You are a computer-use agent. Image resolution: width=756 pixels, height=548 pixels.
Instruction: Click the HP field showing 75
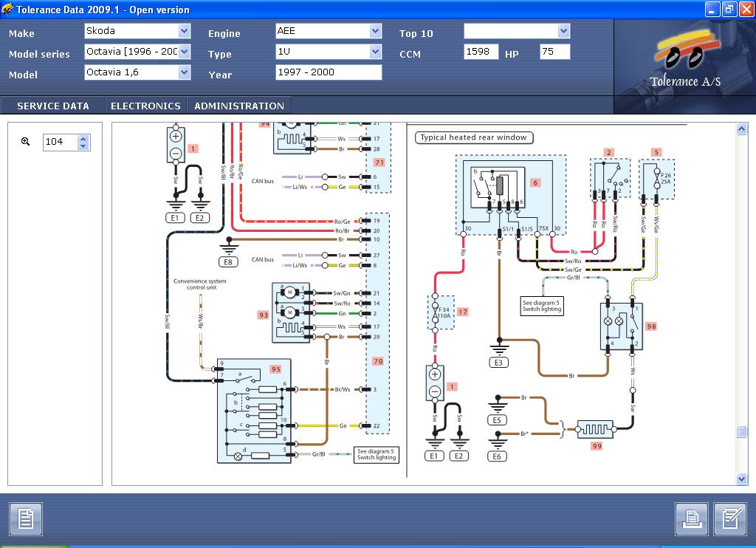coord(555,52)
